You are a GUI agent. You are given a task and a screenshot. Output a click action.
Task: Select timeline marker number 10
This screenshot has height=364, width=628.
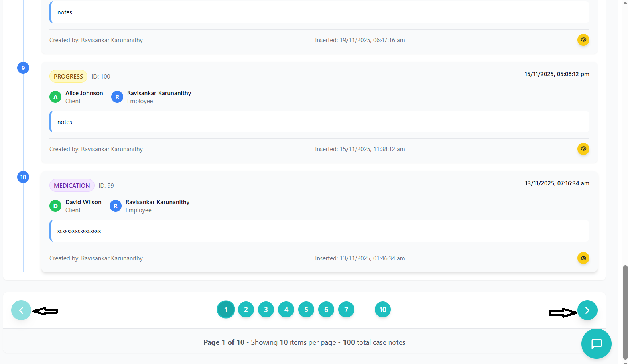(23, 177)
